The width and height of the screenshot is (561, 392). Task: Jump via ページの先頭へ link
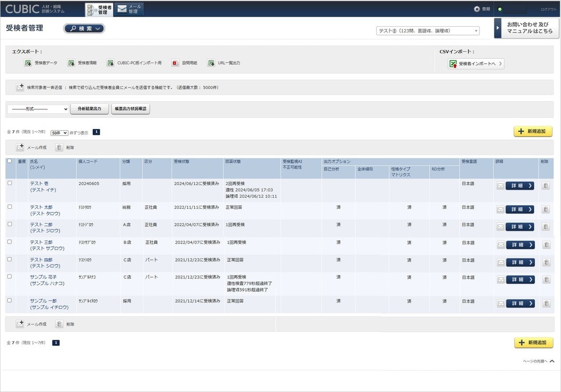click(538, 361)
